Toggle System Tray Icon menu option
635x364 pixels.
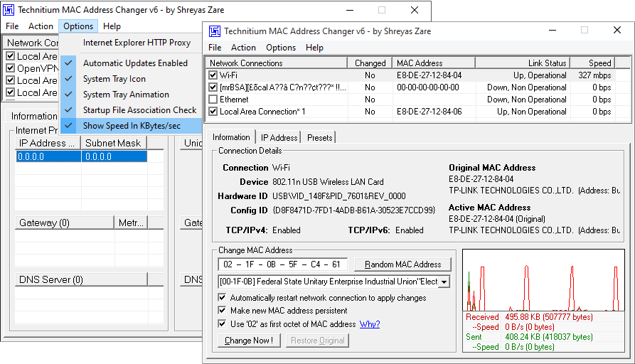(x=131, y=79)
